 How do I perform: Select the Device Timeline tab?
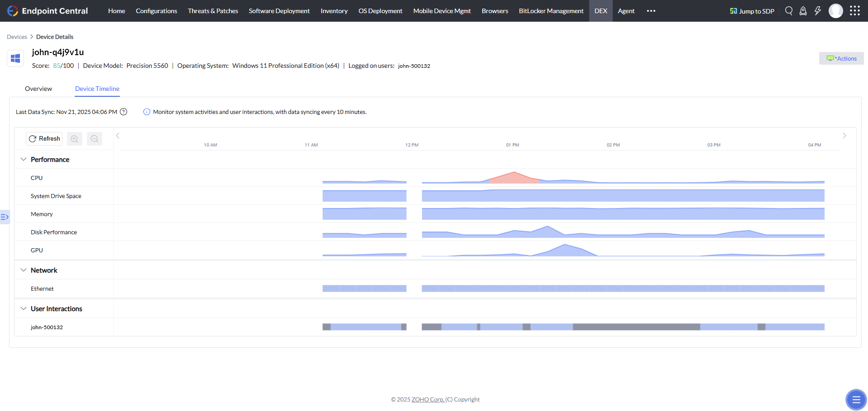(97, 89)
